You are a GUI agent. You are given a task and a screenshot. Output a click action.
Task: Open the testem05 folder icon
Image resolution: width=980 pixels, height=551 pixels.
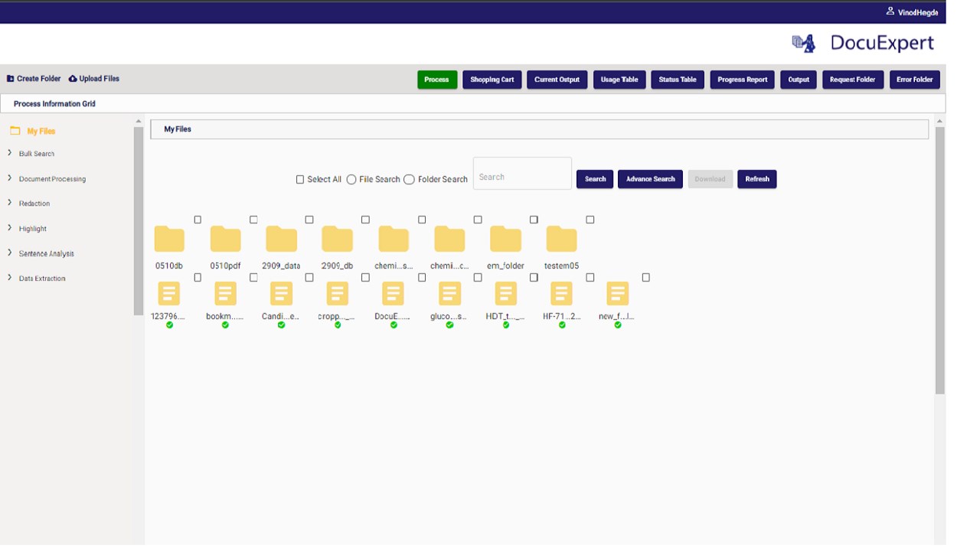tap(561, 239)
